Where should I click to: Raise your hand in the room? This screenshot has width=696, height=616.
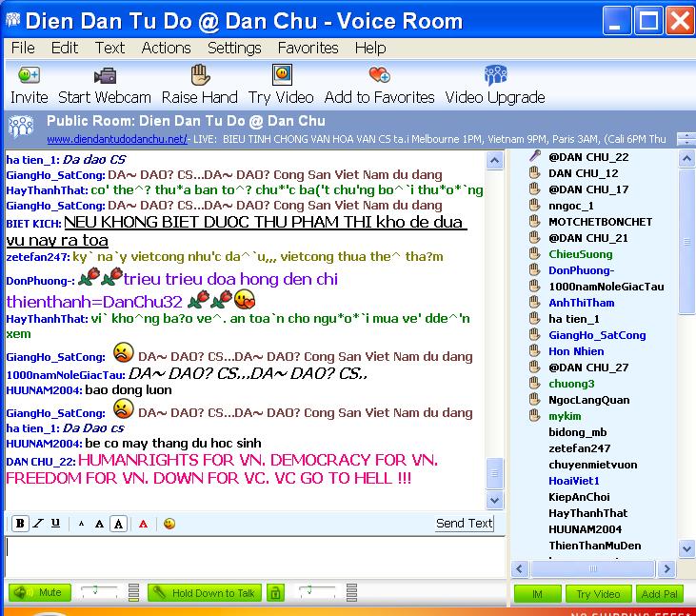tap(199, 75)
